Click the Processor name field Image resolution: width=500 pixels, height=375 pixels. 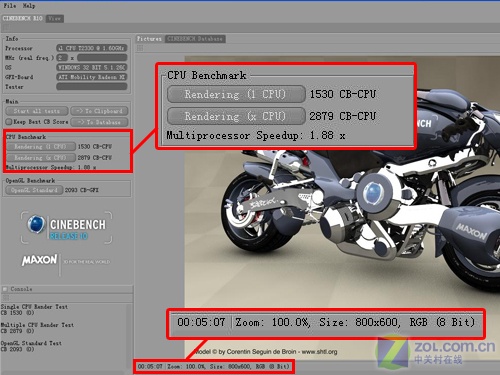coord(92,48)
